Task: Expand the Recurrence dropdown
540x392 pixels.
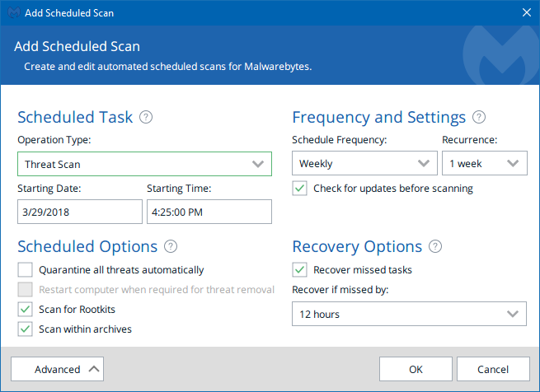Action: pyautogui.click(x=484, y=163)
